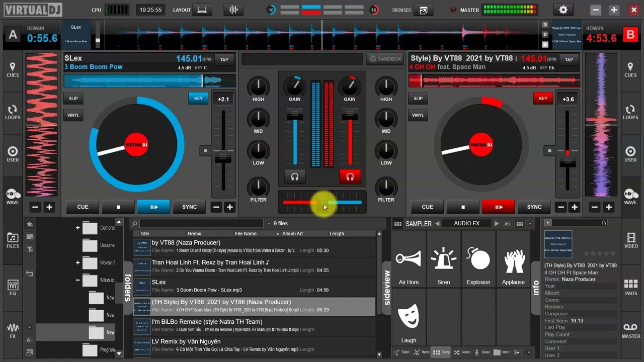Toggle KEY lock on deck B
The image size is (644, 362).
pos(543,99)
